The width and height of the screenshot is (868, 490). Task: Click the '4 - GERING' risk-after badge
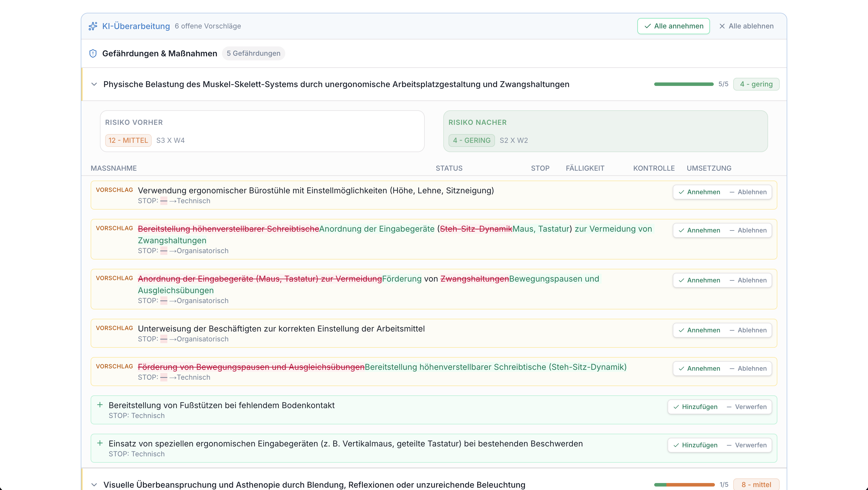click(471, 140)
